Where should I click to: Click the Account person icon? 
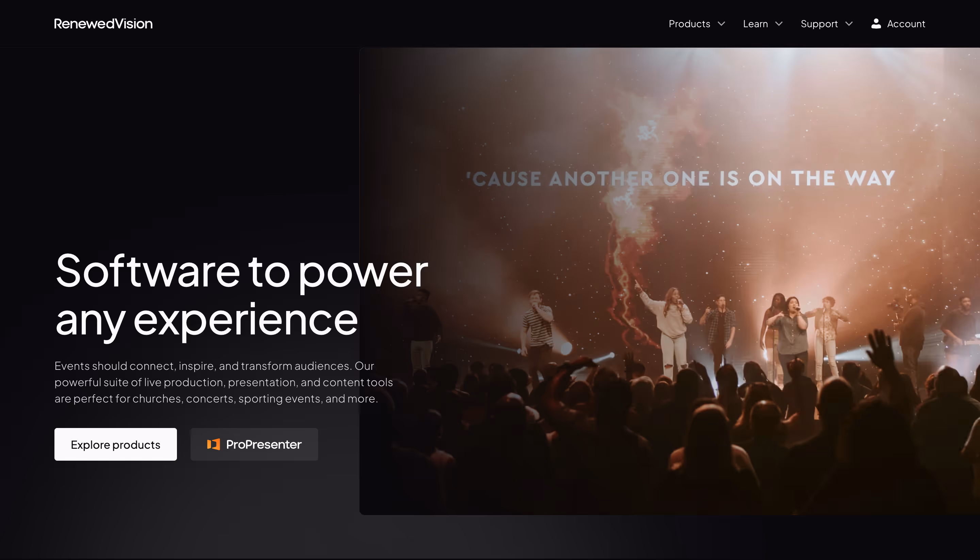click(x=876, y=23)
